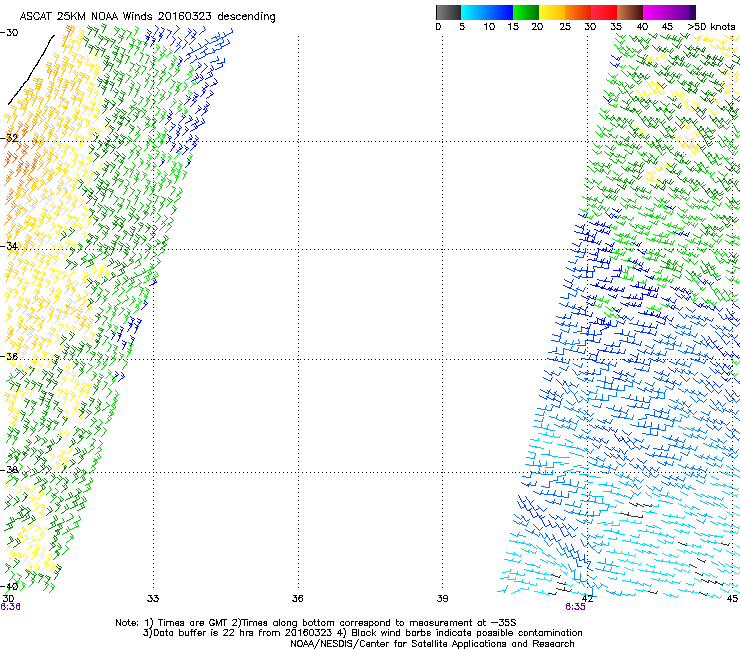The height and width of the screenshot is (650, 740).
Task: Click the black coastline curve at the top left
Action: click(31, 69)
